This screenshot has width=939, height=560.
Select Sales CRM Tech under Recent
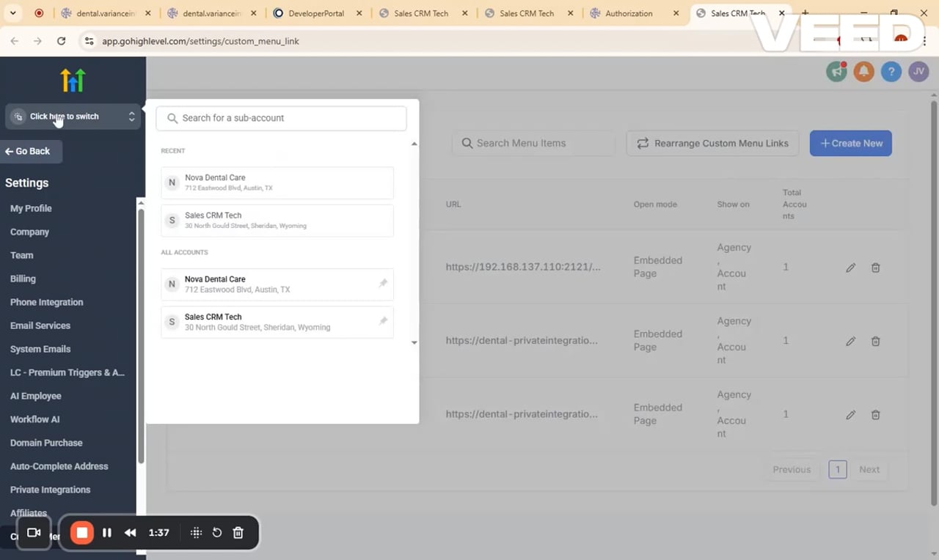pyautogui.click(x=277, y=221)
